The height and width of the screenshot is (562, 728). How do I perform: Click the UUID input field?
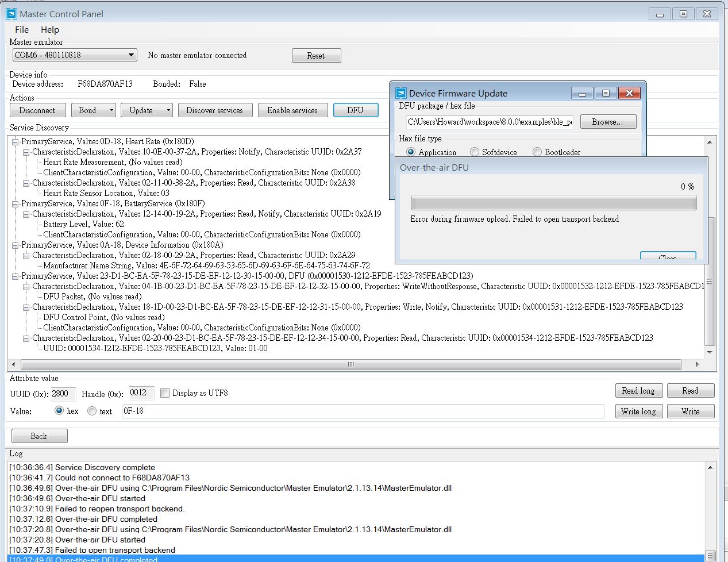[63, 394]
